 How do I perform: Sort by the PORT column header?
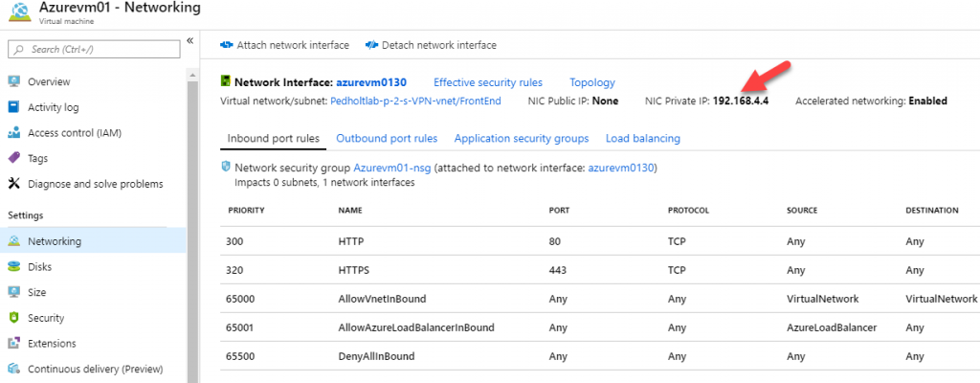point(559,211)
